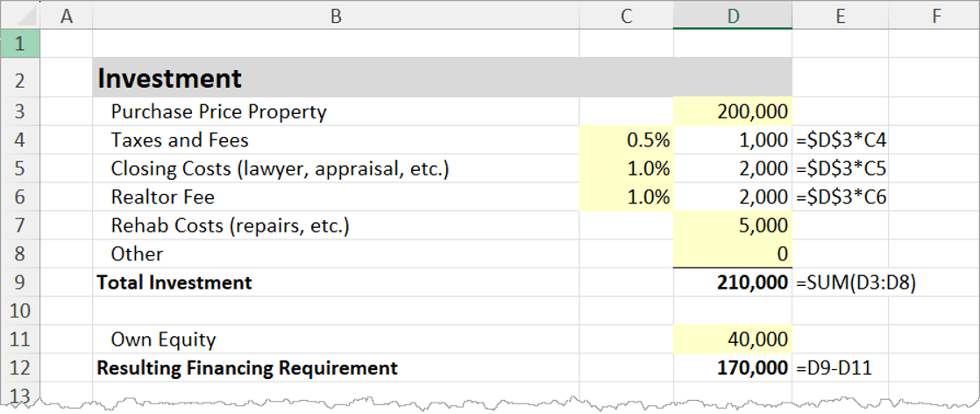Click the Taxes and Fees 0.5% cell
Screen dimensions: 980x414
tap(626, 139)
